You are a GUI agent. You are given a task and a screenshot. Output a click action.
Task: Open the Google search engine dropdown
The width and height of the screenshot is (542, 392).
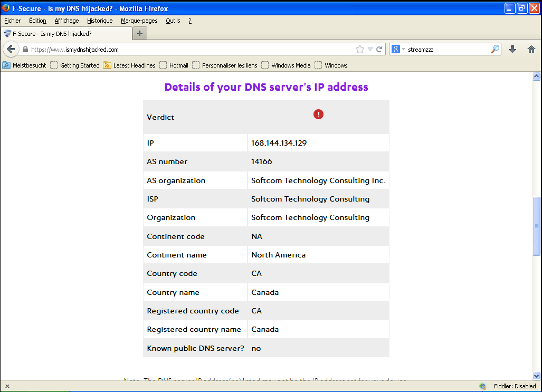(x=398, y=50)
